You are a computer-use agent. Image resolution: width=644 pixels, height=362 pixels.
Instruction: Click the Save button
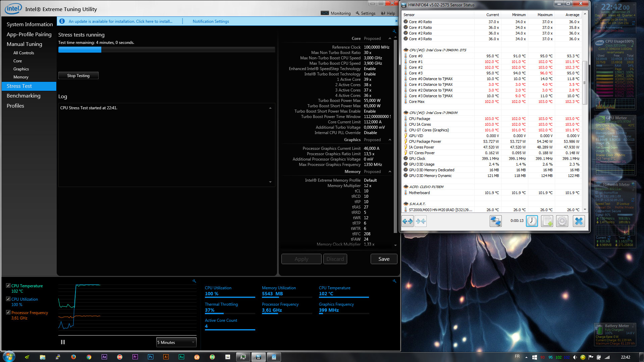click(384, 259)
